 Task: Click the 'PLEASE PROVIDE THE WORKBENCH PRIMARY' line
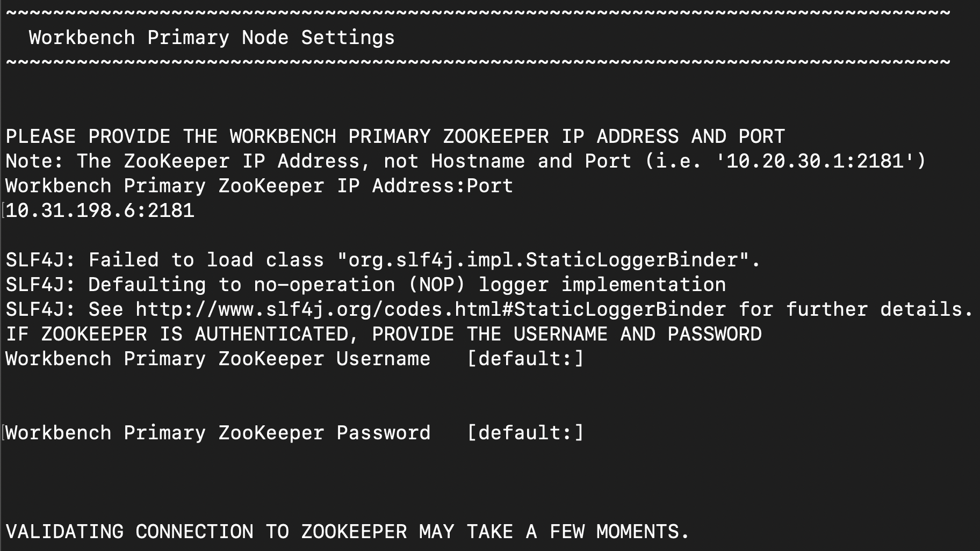coord(395,136)
